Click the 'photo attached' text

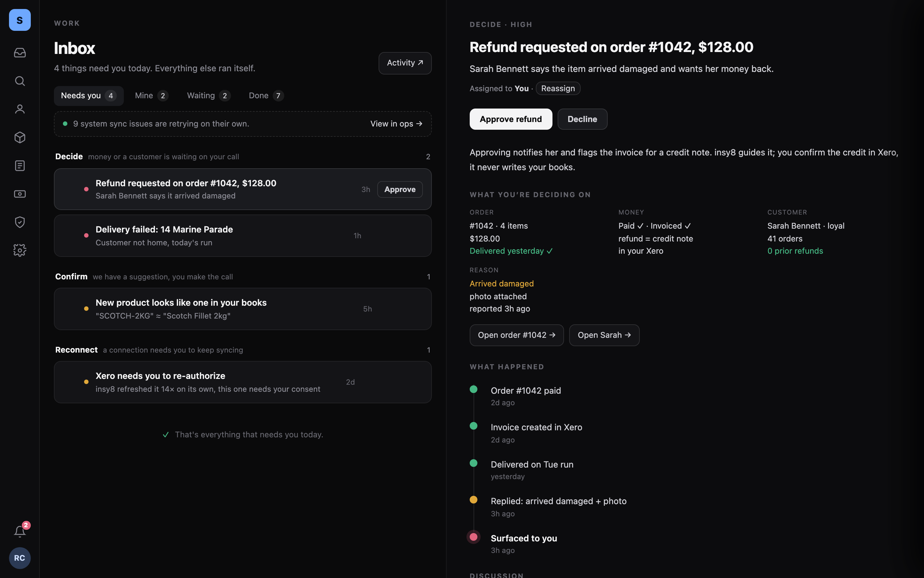498,297
